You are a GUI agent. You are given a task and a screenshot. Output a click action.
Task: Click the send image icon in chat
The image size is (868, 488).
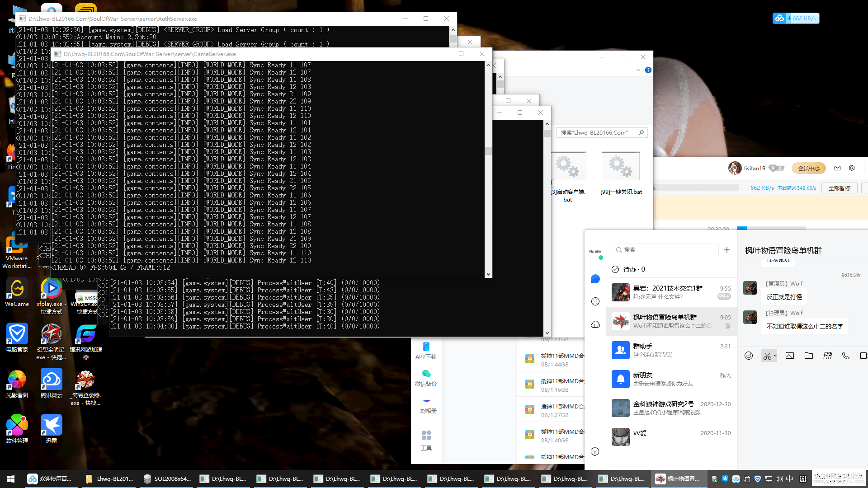[790, 356]
